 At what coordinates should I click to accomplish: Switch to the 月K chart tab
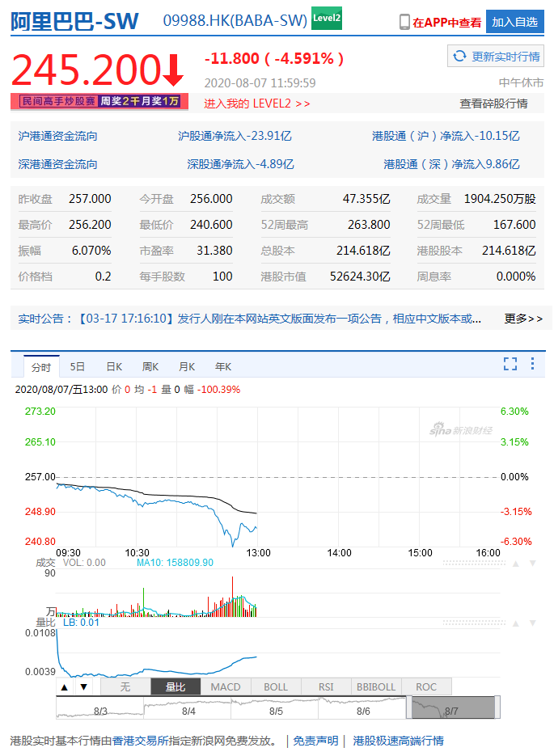coord(187,367)
